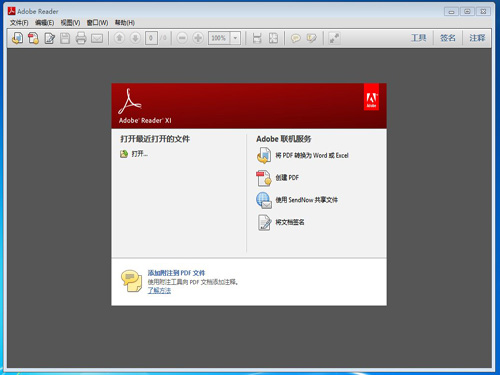Open the 视图(V) menu
Image resolution: width=500 pixels, height=375 pixels.
pos(70,23)
